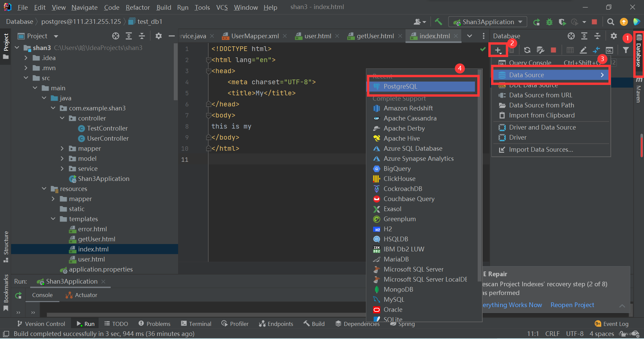The height and width of the screenshot is (339, 644).
Task: Open the Shan3Application run configuration dropdown
Action: (488, 22)
